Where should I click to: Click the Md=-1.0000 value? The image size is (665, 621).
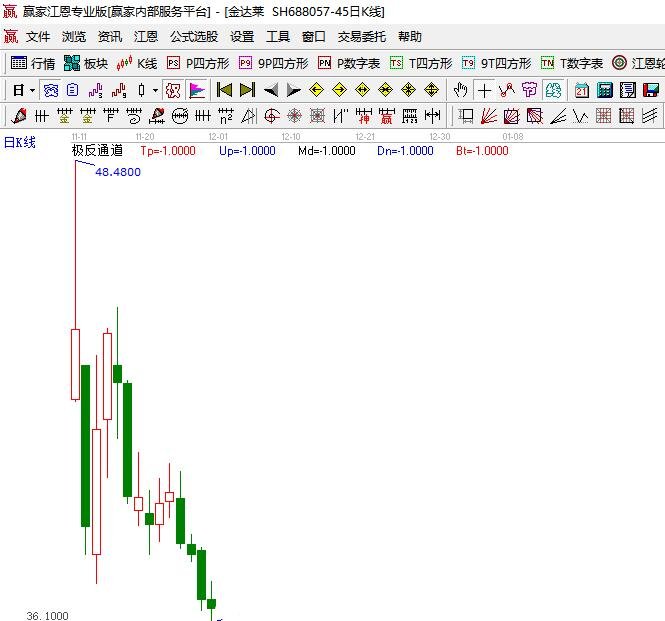327,151
